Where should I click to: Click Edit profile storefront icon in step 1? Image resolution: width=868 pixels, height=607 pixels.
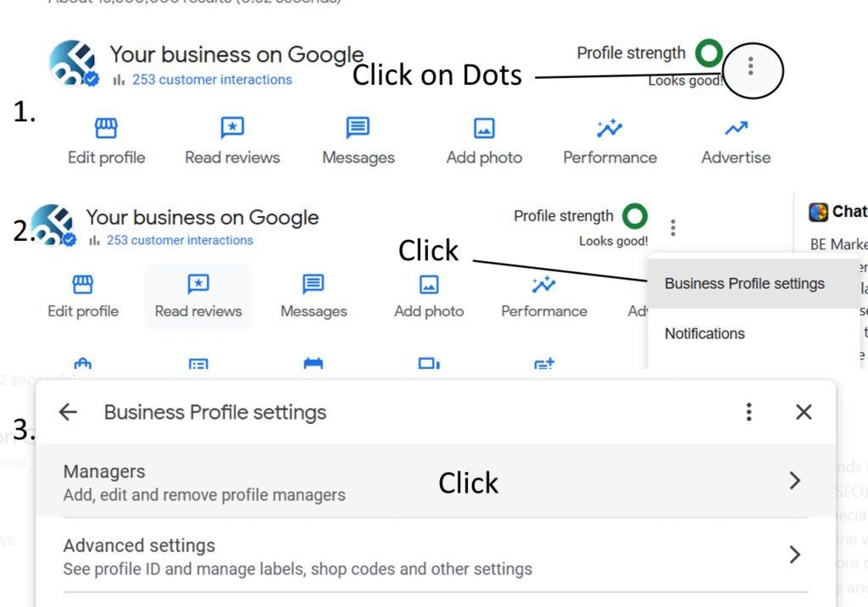pos(106,128)
